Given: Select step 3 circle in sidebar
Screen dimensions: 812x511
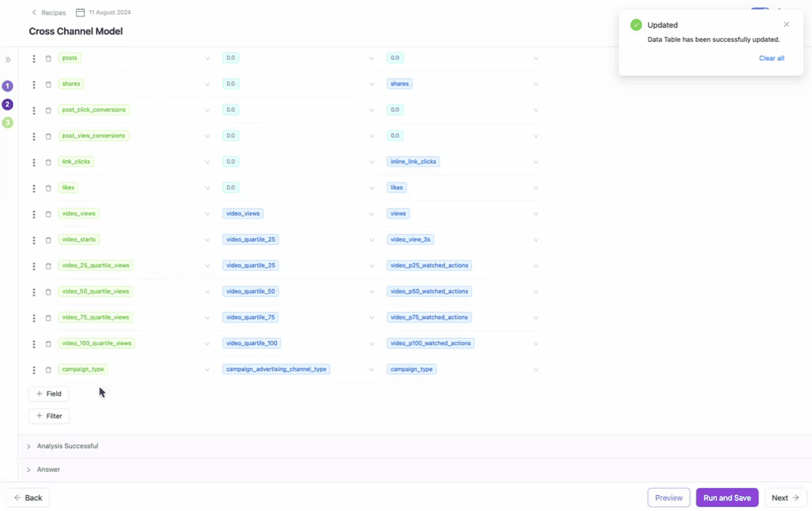Looking at the screenshot, I should (8, 123).
